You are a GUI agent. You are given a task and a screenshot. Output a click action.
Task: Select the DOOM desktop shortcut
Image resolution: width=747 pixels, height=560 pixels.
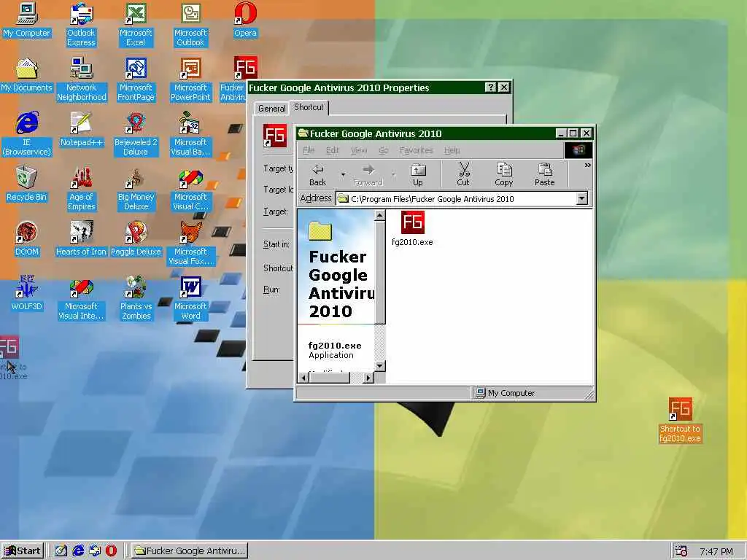[27, 239]
